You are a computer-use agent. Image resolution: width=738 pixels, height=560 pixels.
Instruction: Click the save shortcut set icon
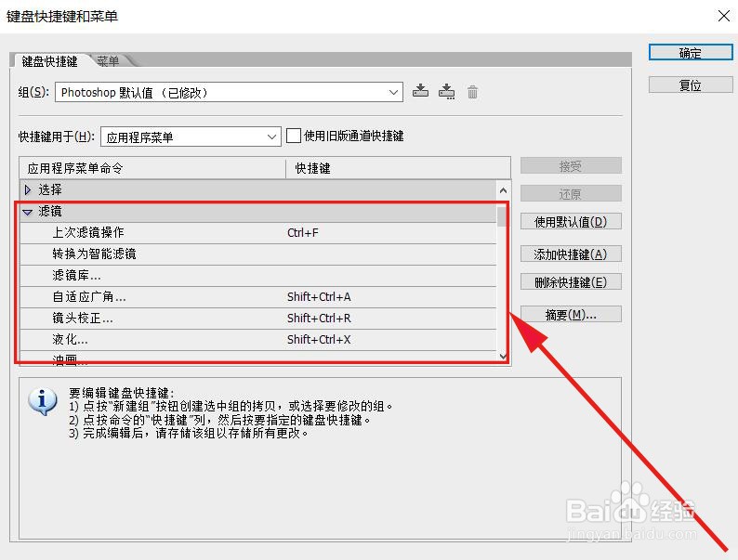click(420, 91)
